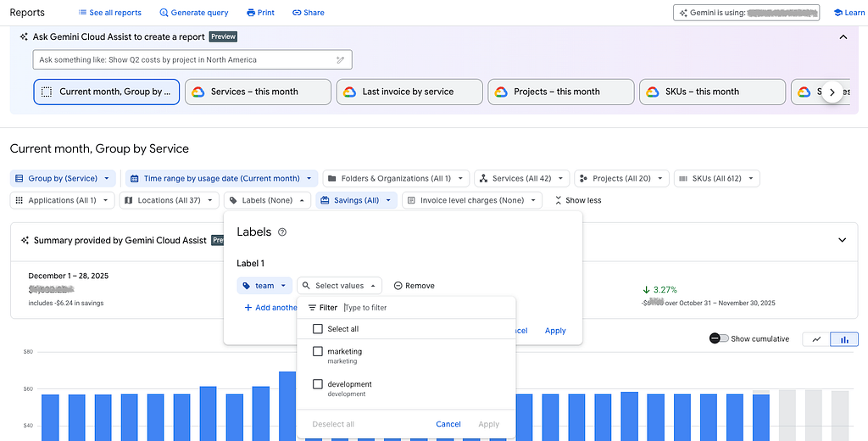The image size is (868, 441).
Task: Select Projects – this month preset
Action: tap(561, 92)
